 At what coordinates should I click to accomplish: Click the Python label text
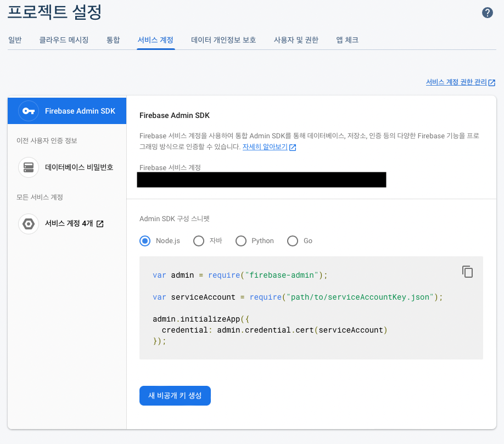coord(262,240)
